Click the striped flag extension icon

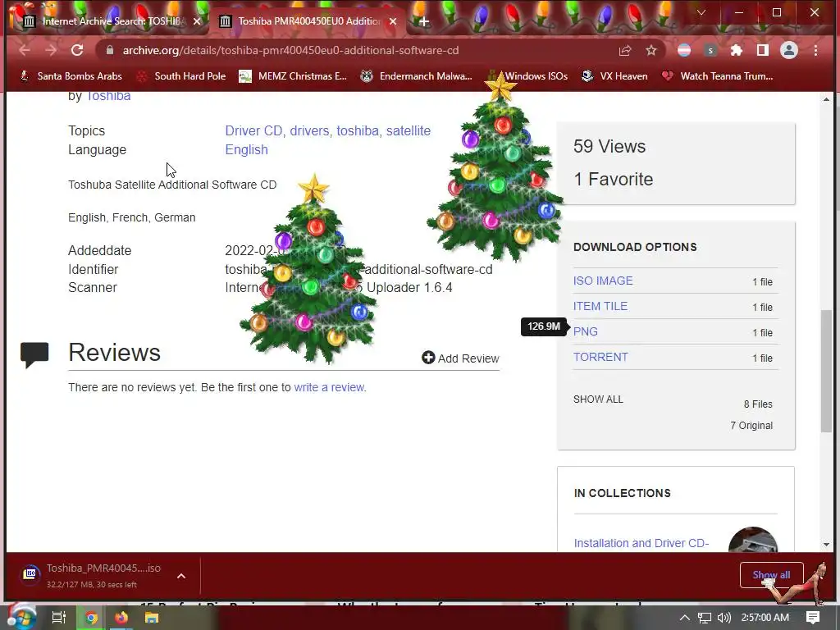pos(684,50)
